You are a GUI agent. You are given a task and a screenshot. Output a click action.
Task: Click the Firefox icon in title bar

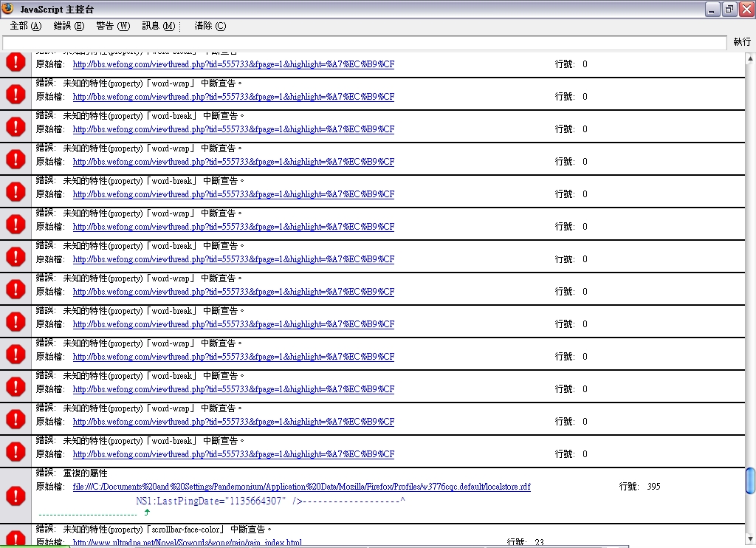8,8
